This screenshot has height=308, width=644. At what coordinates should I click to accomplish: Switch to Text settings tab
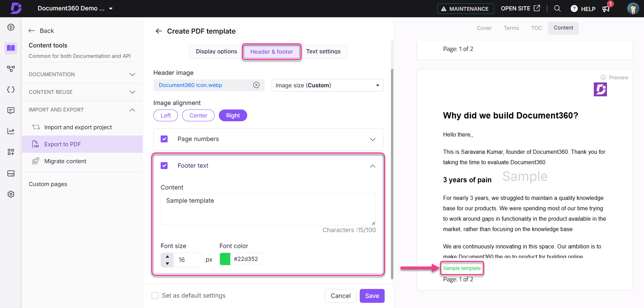point(323,52)
